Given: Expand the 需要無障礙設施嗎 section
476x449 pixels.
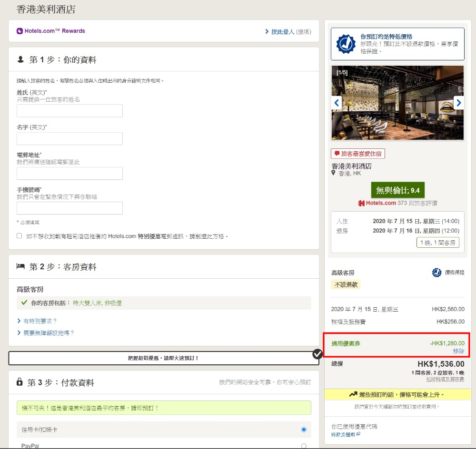Looking at the screenshot, I should pyautogui.click(x=46, y=333).
